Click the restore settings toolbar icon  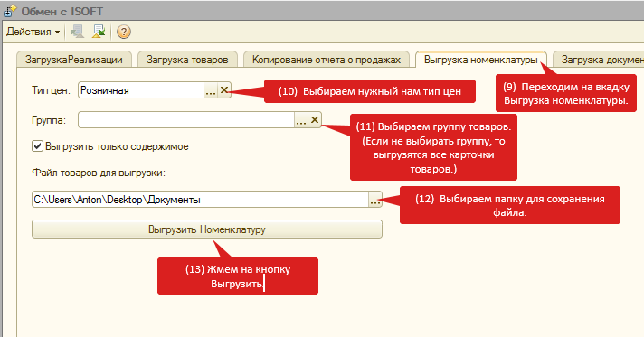[x=99, y=32]
